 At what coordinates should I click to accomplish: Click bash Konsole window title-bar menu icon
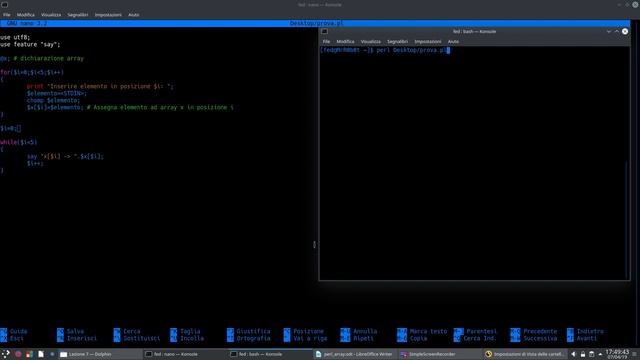(x=324, y=31)
